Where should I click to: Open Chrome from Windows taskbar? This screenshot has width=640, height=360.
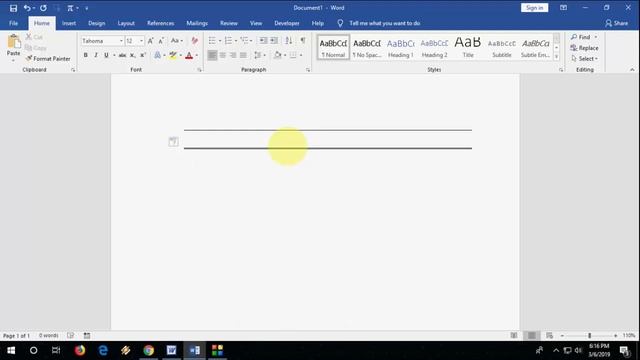(x=149, y=350)
